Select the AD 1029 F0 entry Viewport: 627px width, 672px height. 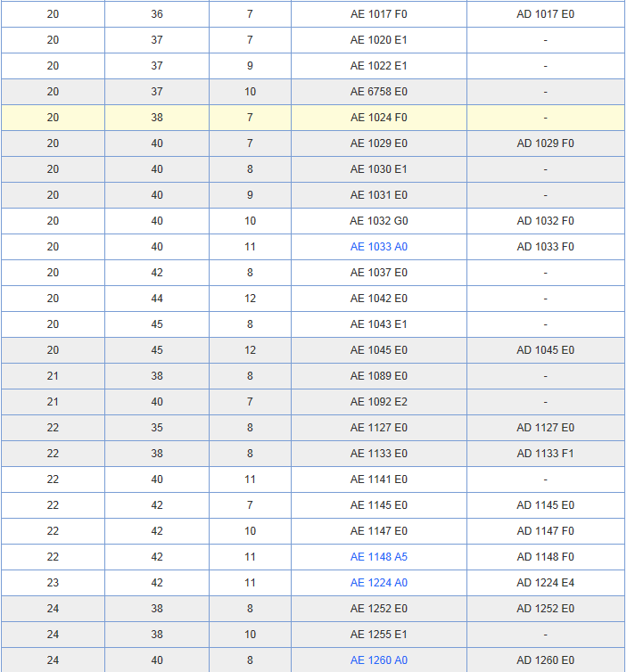pyautogui.click(x=545, y=143)
